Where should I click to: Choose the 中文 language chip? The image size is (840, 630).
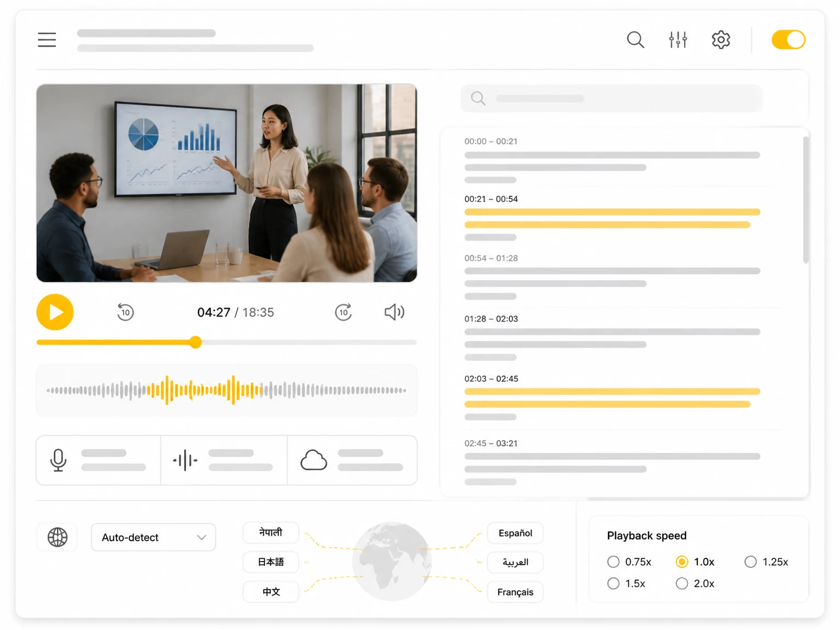coord(271,592)
